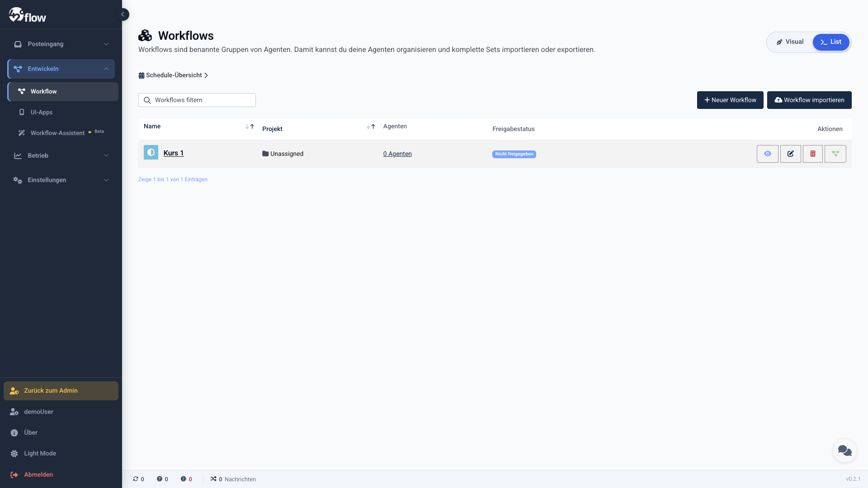Click the red trash icon to delete Kurs 1
The height and width of the screenshot is (488, 868).
click(x=813, y=154)
